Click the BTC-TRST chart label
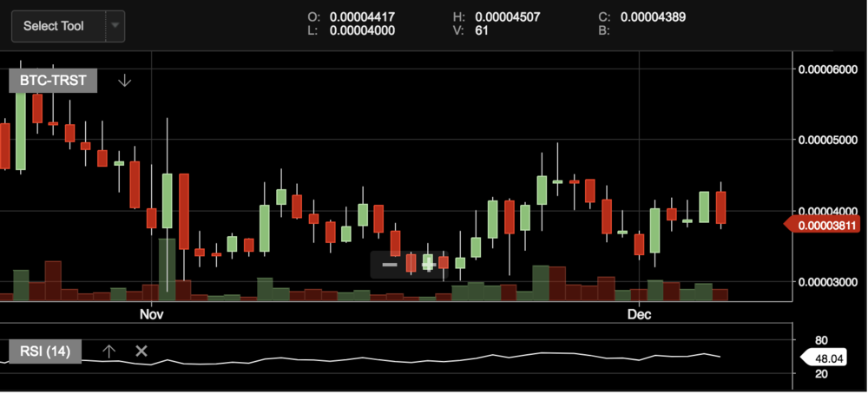Viewport: 868px width, 394px height. coord(53,81)
